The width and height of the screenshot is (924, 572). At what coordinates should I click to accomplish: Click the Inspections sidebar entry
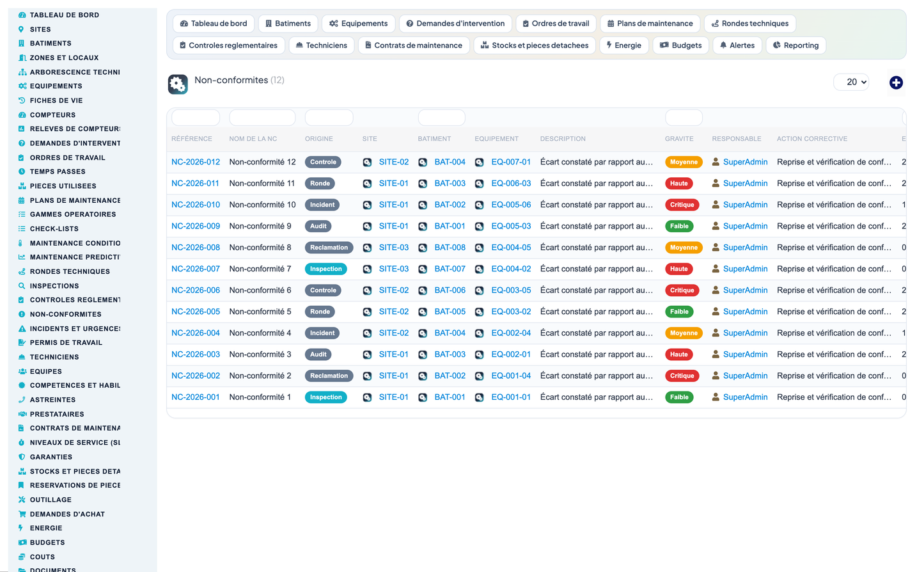point(54,286)
